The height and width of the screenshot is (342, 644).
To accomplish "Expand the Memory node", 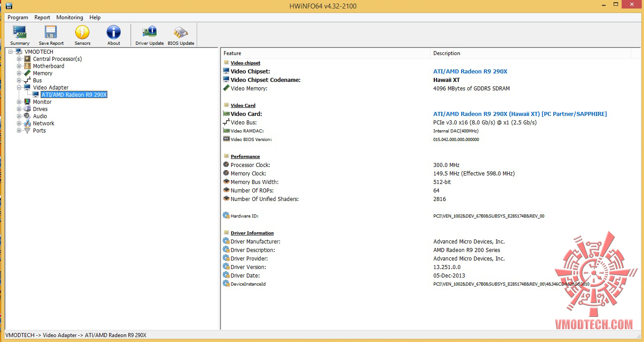I will 19,73.
